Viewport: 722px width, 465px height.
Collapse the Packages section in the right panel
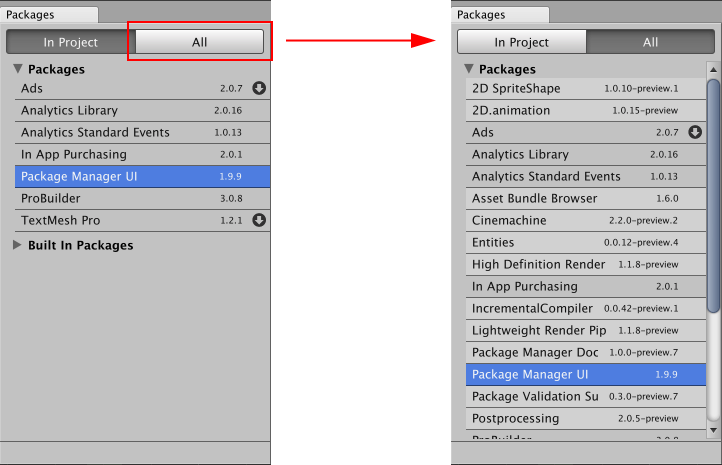[x=470, y=69]
